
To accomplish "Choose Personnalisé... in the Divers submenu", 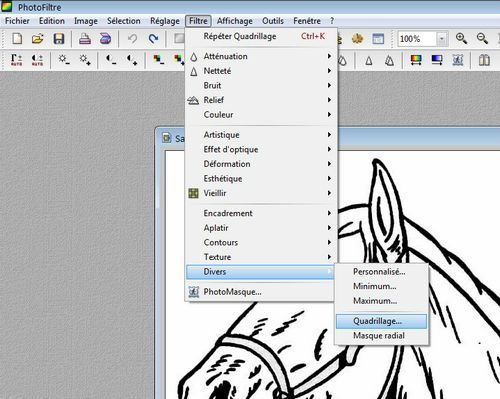I will [x=381, y=272].
